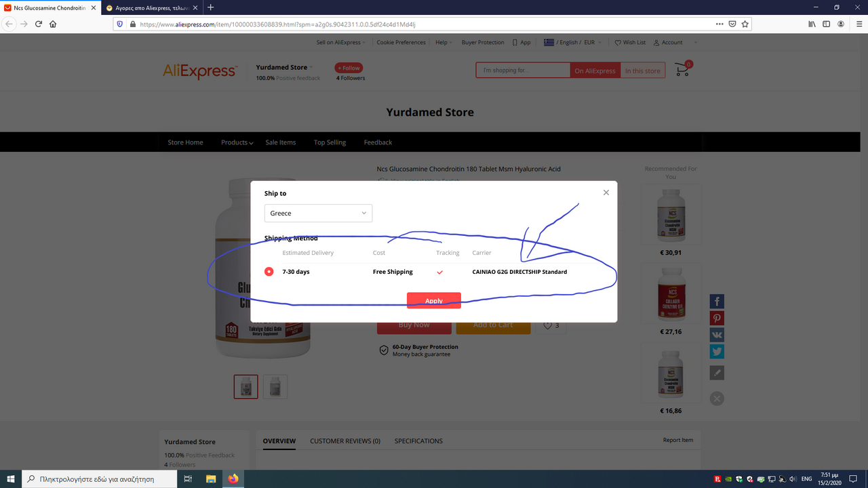Expand the Help dropdown
868x488 pixels.
pos(443,42)
